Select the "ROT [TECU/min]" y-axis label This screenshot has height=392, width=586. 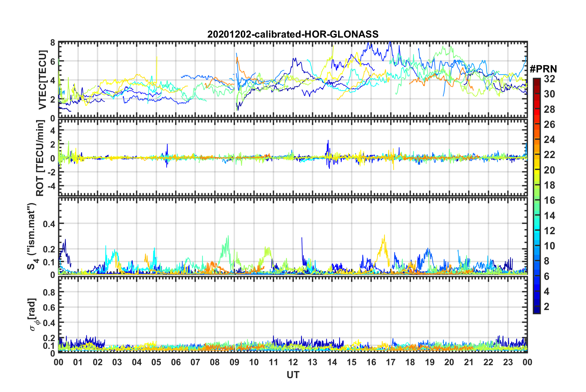40,158
